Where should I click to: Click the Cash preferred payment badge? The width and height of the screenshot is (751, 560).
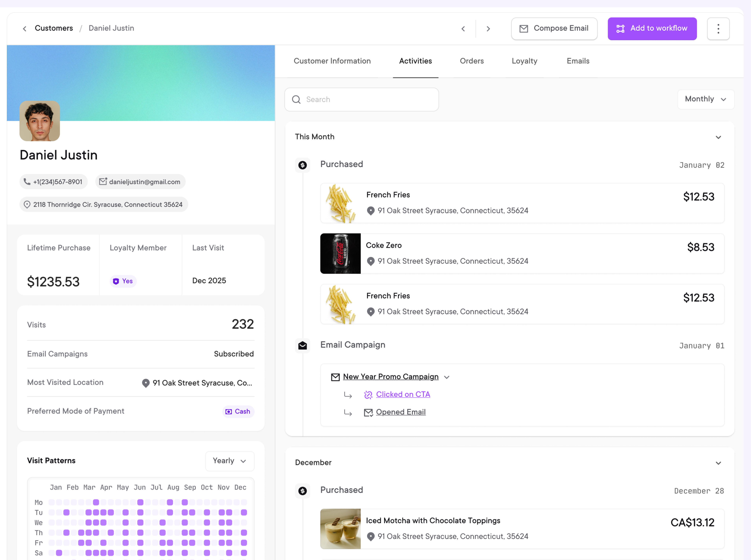[x=238, y=411]
